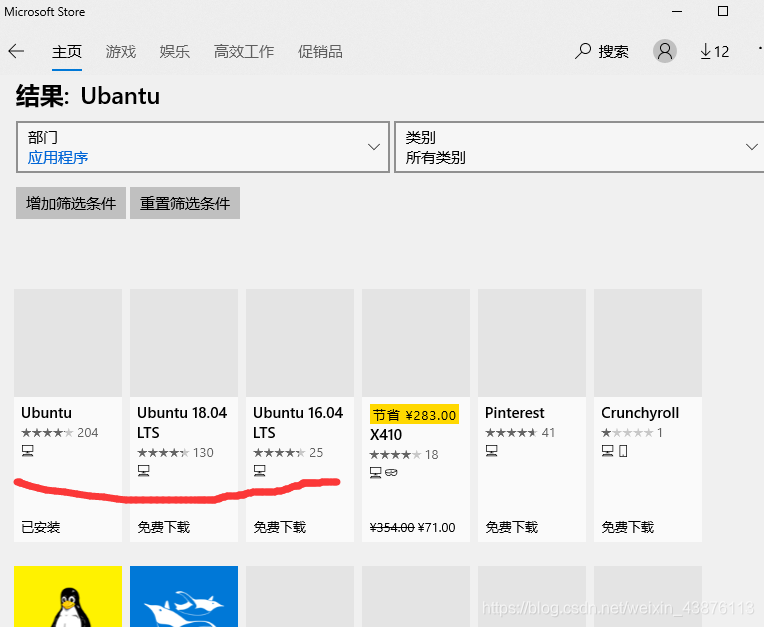Click the 应用程序 selected value
This screenshot has width=764, height=627.
[57, 157]
